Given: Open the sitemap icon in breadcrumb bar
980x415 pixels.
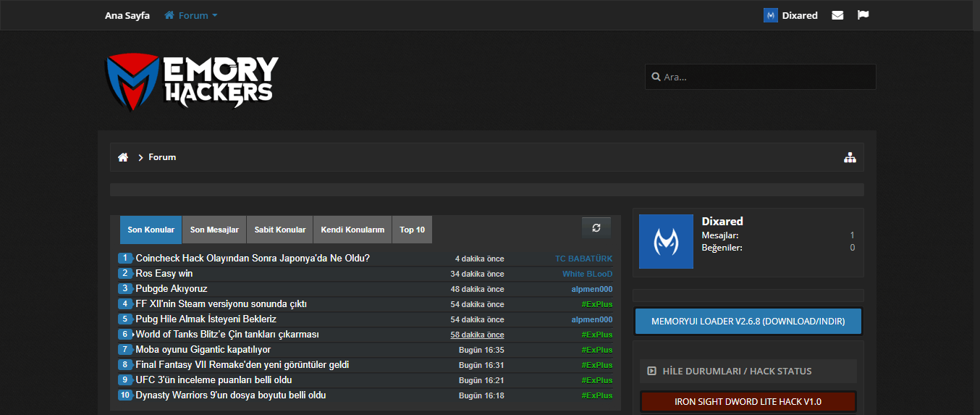Looking at the screenshot, I should click(850, 157).
